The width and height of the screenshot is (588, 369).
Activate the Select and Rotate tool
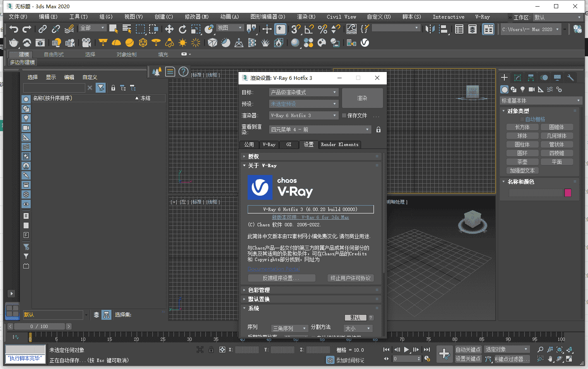pyautogui.click(x=183, y=29)
